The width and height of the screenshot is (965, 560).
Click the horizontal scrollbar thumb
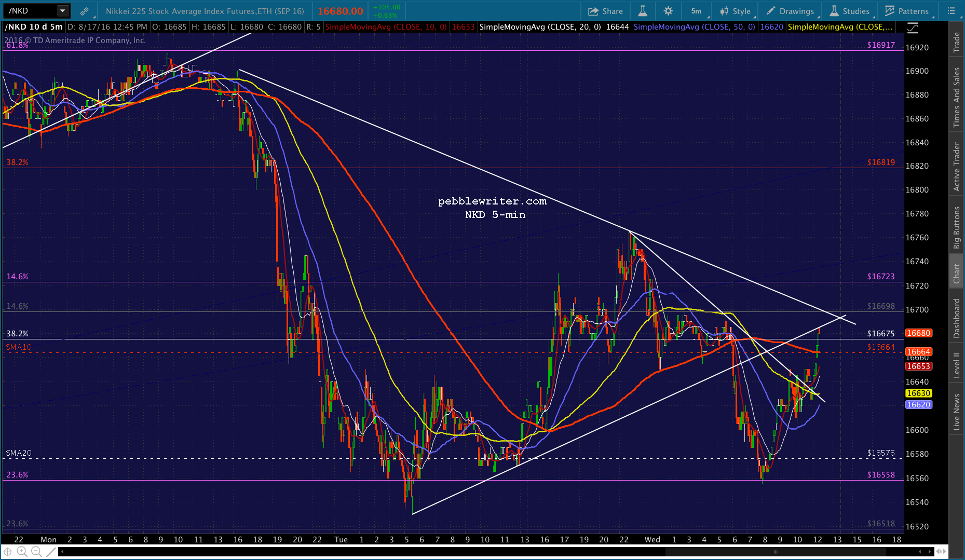pyautogui.click(x=777, y=552)
